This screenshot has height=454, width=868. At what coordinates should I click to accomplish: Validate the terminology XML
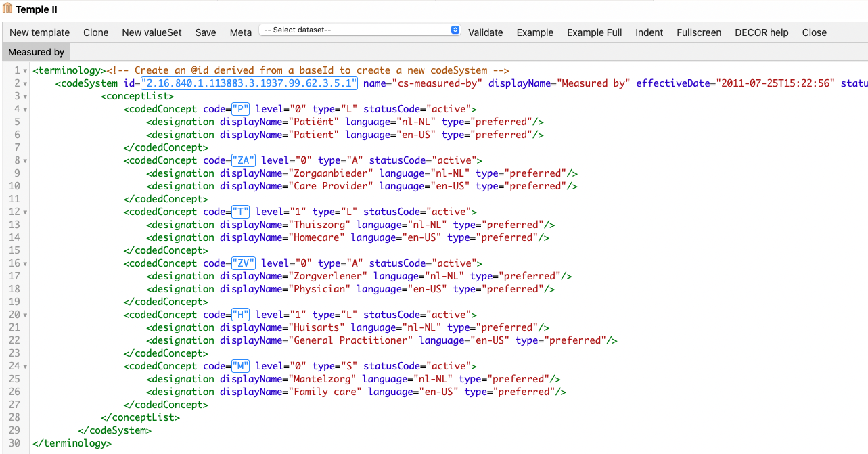tap(485, 32)
